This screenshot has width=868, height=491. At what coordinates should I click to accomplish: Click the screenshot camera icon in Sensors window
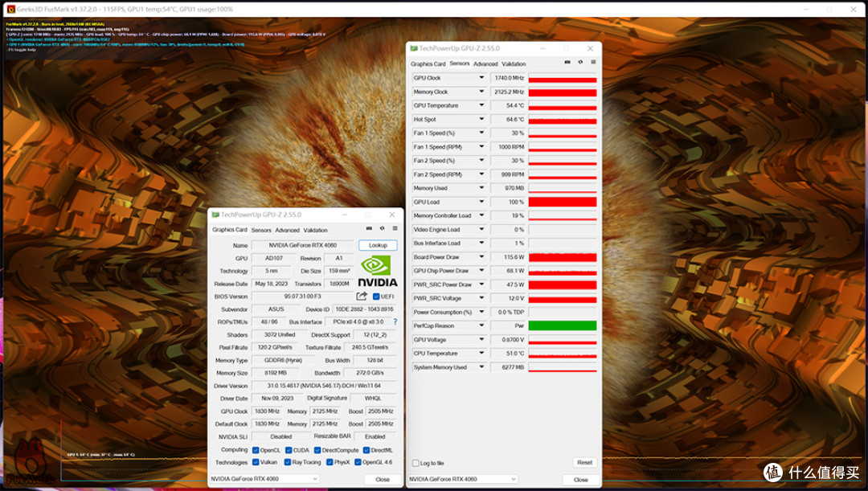[567, 62]
